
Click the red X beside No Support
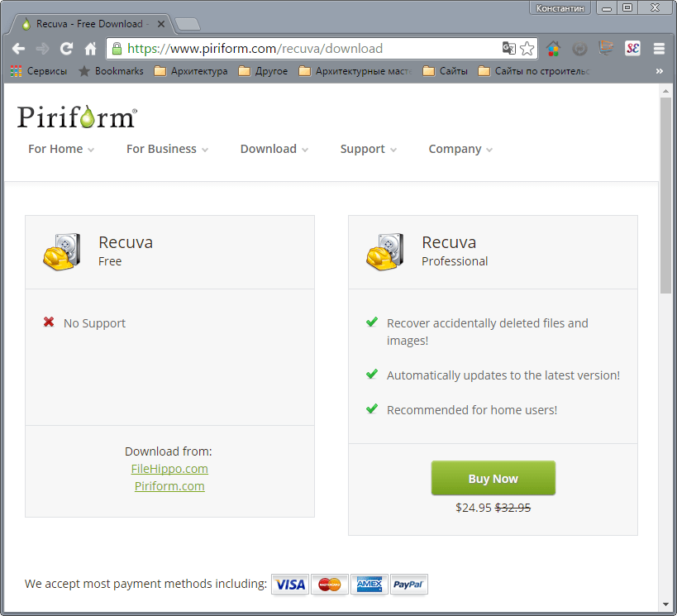pyautogui.click(x=49, y=322)
